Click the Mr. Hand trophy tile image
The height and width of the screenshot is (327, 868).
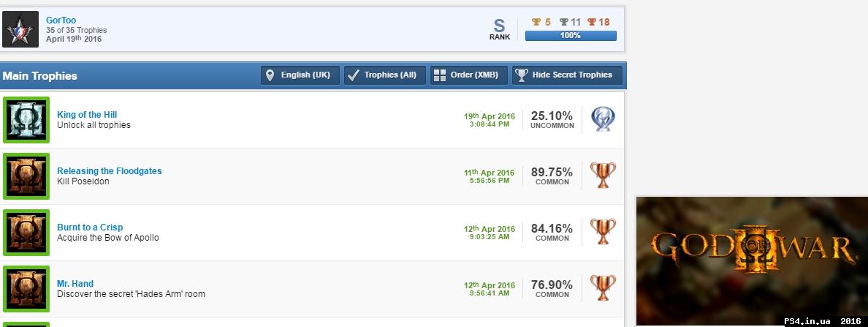click(x=26, y=289)
